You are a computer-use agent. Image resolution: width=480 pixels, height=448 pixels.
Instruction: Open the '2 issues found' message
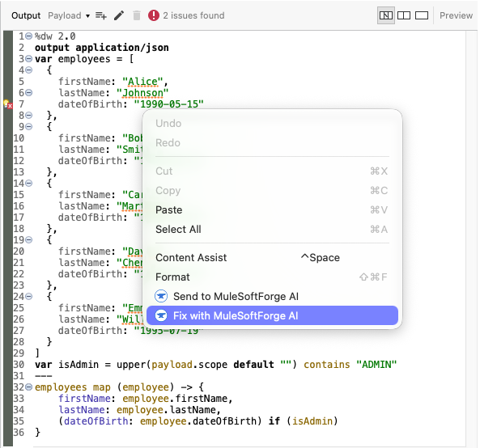click(193, 15)
